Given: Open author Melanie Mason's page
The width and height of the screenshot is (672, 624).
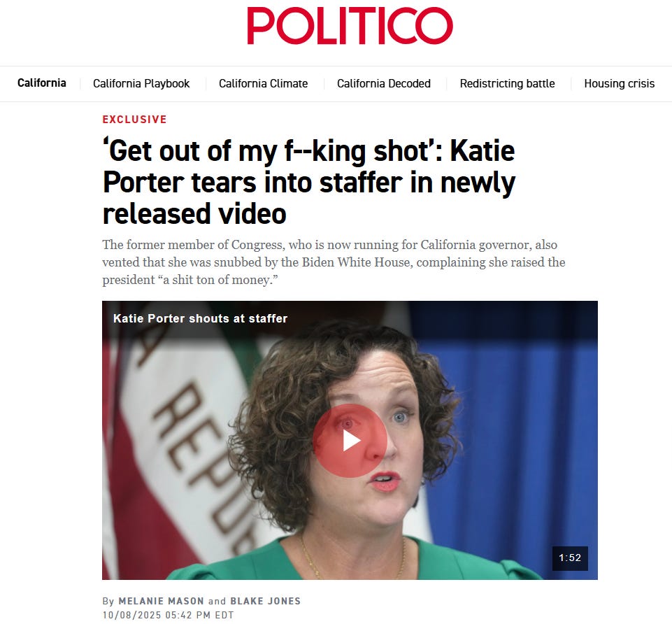Looking at the screenshot, I should point(161,602).
